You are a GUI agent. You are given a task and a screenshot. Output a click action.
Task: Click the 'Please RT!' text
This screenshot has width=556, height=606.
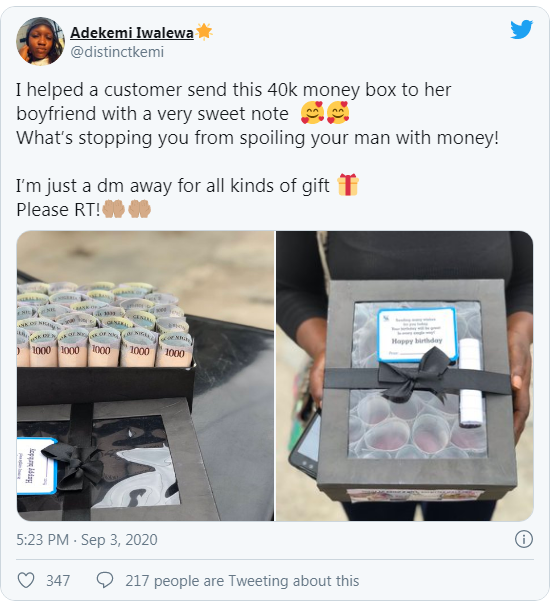[58, 210]
